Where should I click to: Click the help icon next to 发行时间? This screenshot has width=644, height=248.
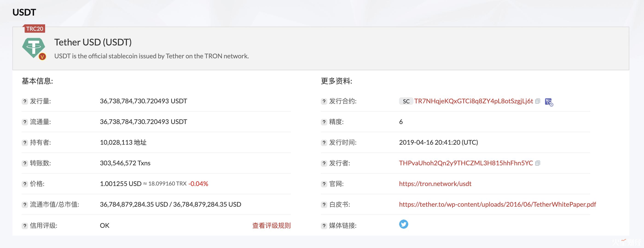pos(324,142)
